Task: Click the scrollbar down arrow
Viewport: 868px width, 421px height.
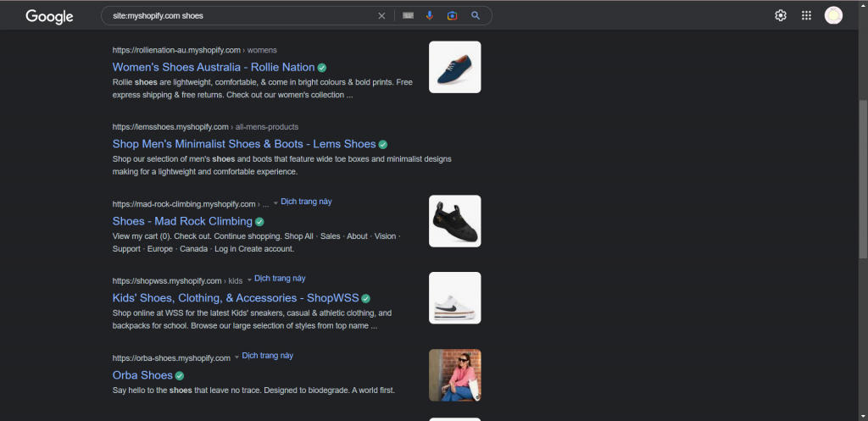Action: (x=863, y=416)
